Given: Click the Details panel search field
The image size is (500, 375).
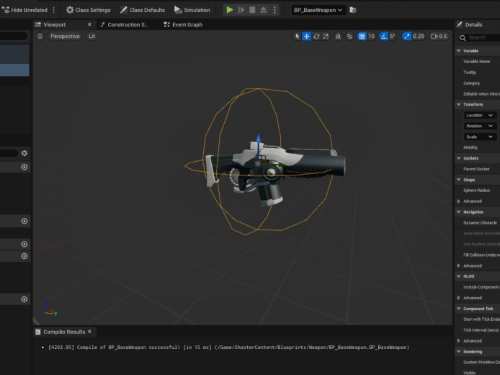Looking at the screenshot, I should (x=482, y=38).
